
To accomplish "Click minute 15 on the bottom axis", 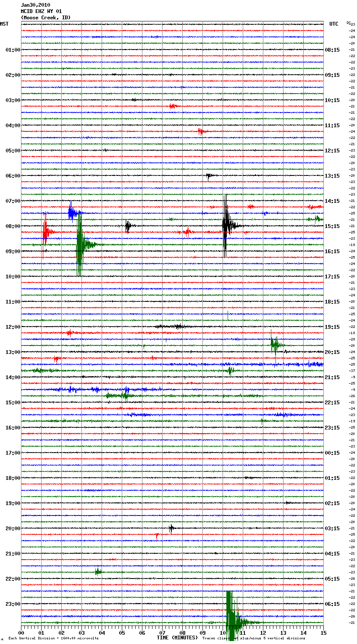I will coord(323,633).
